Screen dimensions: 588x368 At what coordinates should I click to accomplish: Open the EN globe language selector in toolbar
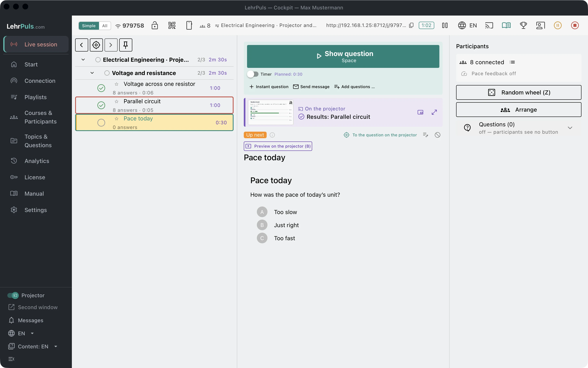click(x=468, y=25)
